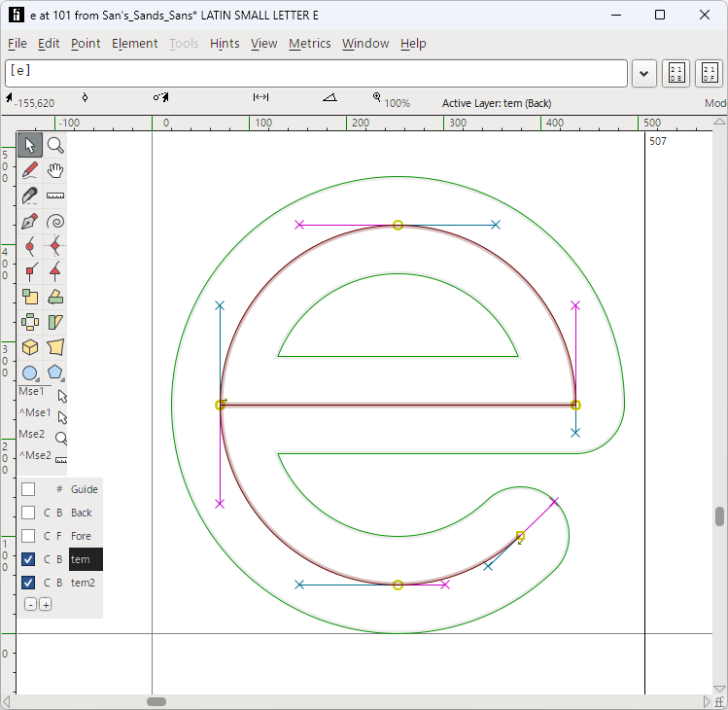The image size is (728, 710).
Task: Enable visibility of the Guide layer
Action: pyautogui.click(x=28, y=489)
